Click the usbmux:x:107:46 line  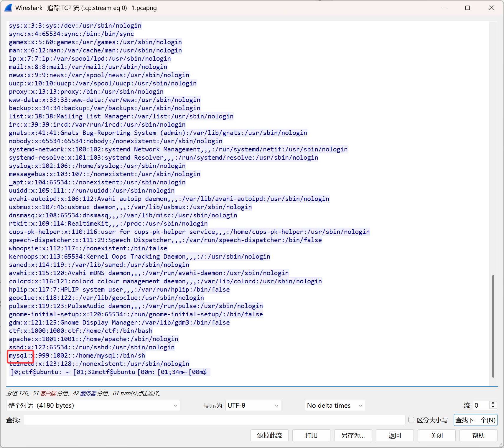pyautogui.click(x=130, y=207)
